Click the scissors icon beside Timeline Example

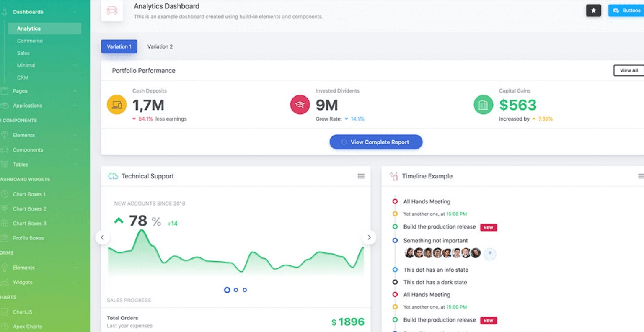(394, 176)
